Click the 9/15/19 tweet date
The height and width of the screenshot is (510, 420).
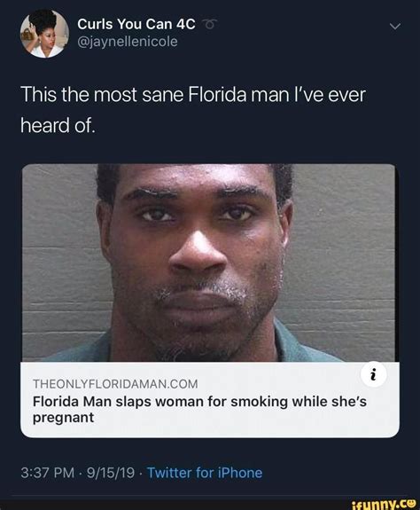click(111, 473)
